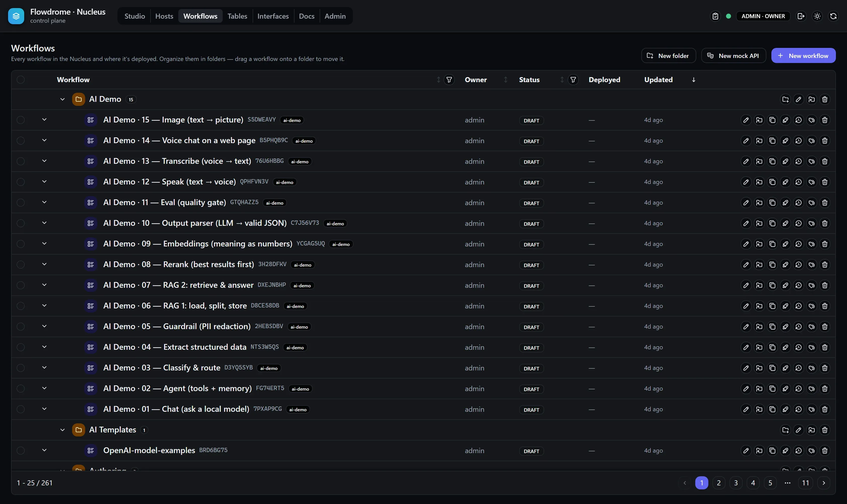Go to page 3 of workflows
This screenshot has height=504, width=847.
coord(736,483)
